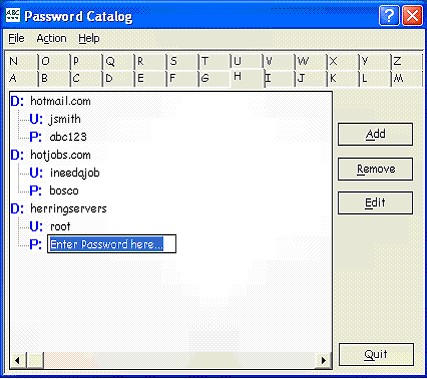The image size is (427, 379).
Task: Click the Edit button
Action: point(375,203)
